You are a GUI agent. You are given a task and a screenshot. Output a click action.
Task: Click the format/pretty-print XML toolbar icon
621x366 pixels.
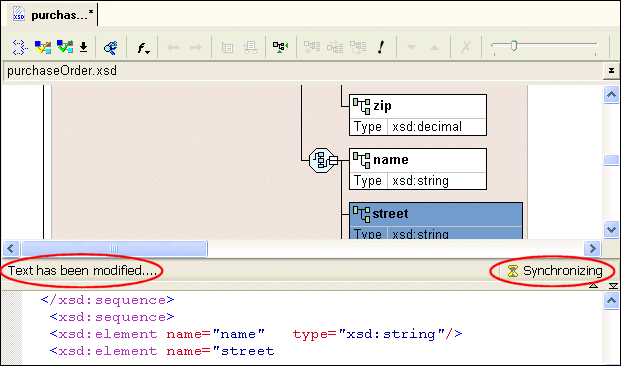[x=20, y=47]
